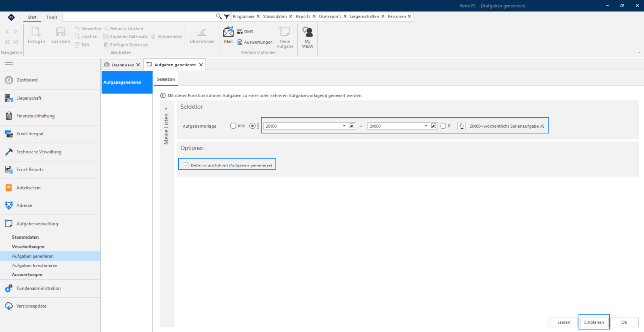Remove the Programme search filter tag
The width and height of the screenshot is (644, 332).
[x=258, y=16]
